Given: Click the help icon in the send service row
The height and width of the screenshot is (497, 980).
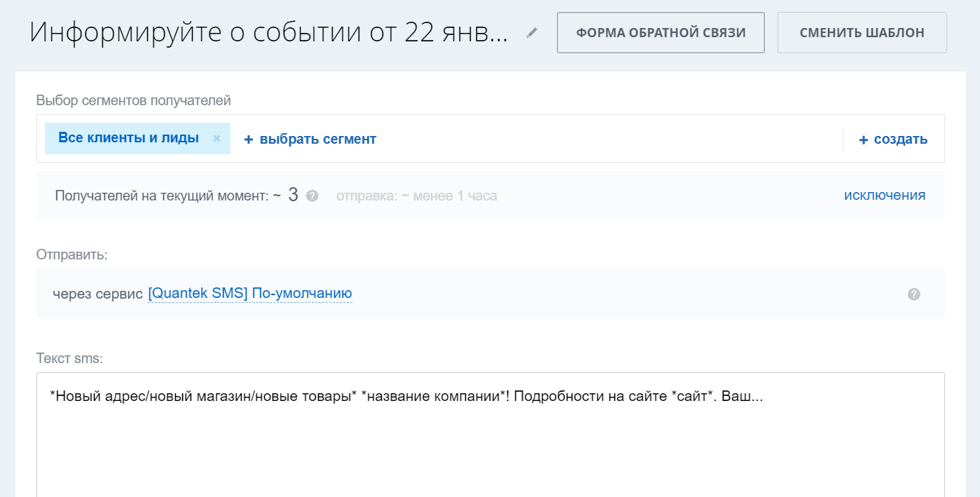Looking at the screenshot, I should point(913,294).
